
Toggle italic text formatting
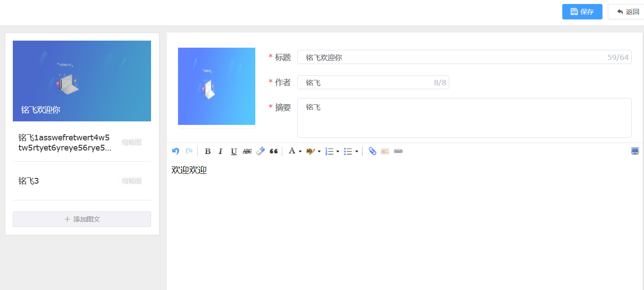click(x=220, y=151)
